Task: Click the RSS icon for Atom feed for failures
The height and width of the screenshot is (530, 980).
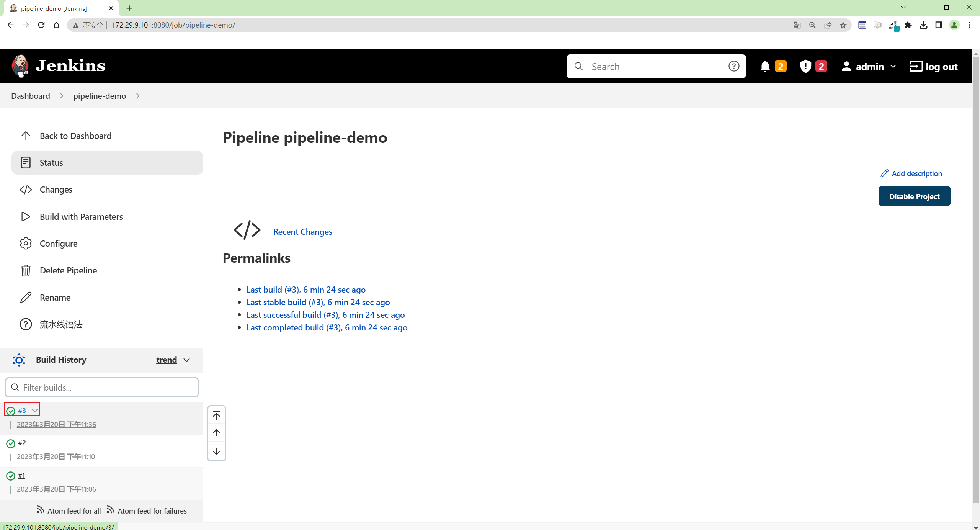Action: (111, 509)
